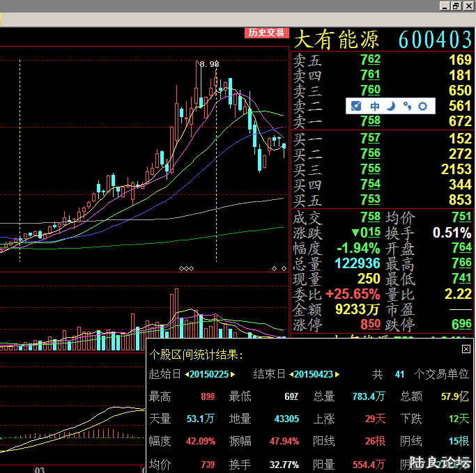Restore the window using the restore button
The image size is (476, 473).
point(456,6)
